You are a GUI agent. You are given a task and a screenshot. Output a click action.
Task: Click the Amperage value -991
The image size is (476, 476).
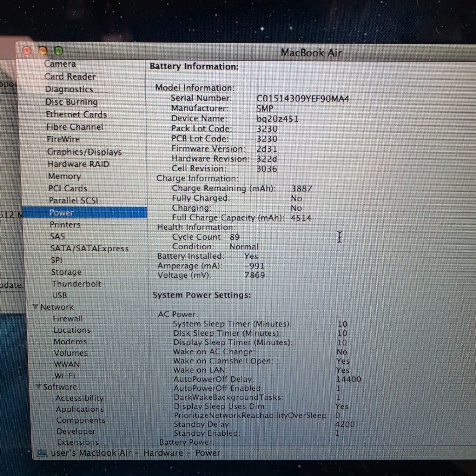coord(255,266)
